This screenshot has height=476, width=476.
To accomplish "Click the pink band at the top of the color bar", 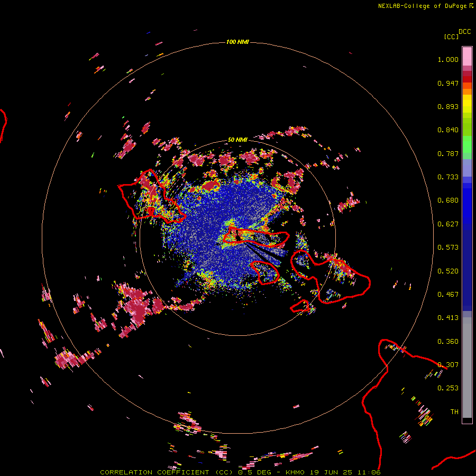I will tap(467, 56).
